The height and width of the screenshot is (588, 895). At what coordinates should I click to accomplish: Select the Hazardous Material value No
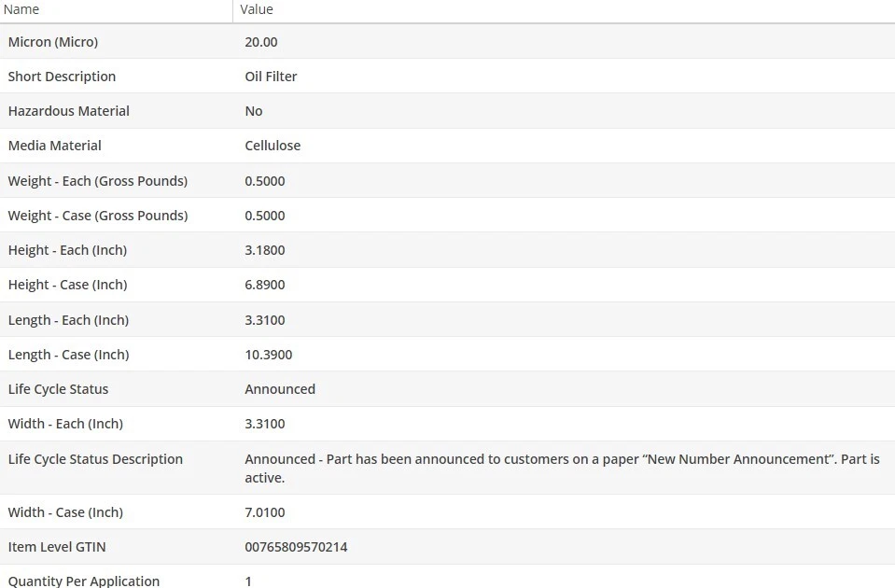click(x=254, y=111)
